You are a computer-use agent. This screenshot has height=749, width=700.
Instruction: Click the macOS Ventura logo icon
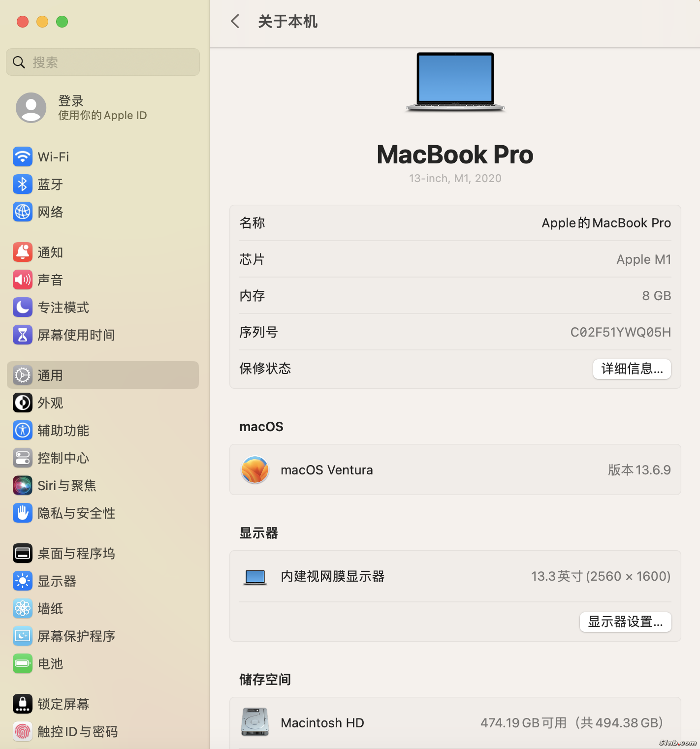pyautogui.click(x=255, y=470)
